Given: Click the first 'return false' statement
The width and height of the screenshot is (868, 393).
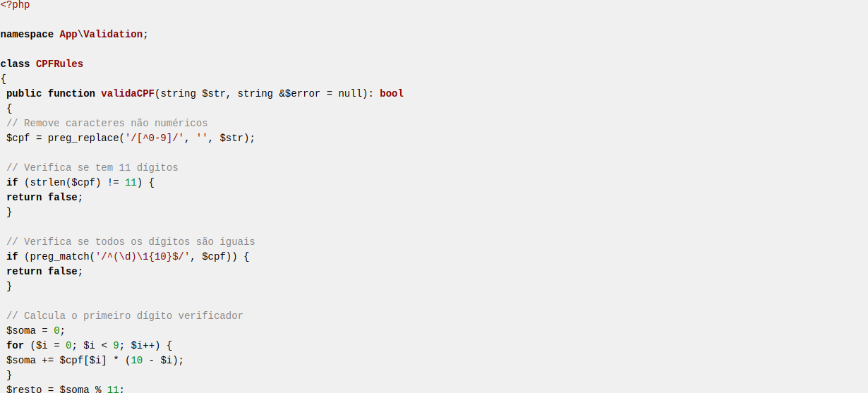Looking at the screenshot, I should click(44, 197).
